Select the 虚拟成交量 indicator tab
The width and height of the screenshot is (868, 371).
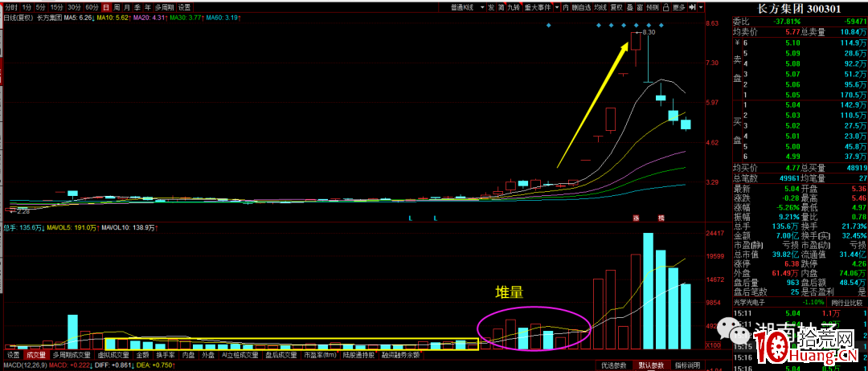(113, 355)
